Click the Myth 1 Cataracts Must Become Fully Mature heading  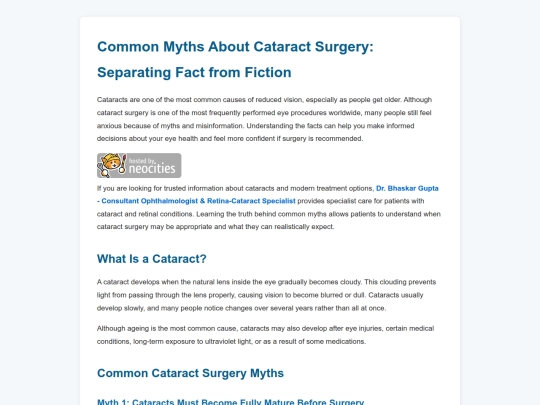point(230,402)
